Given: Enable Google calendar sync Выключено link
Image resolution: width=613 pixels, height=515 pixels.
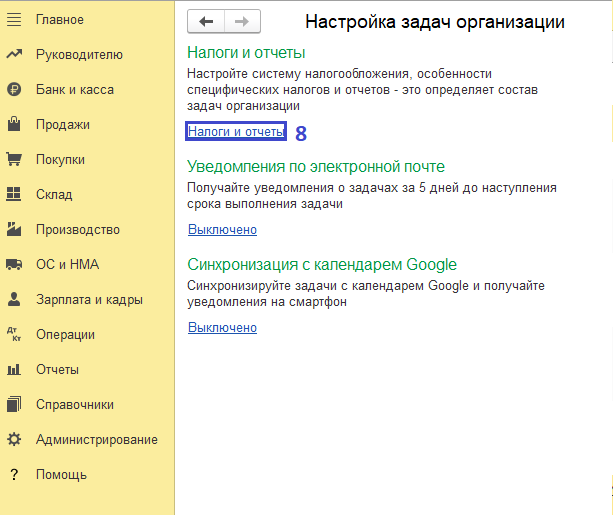Looking at the screenshot, I should (x=222, y=327).
